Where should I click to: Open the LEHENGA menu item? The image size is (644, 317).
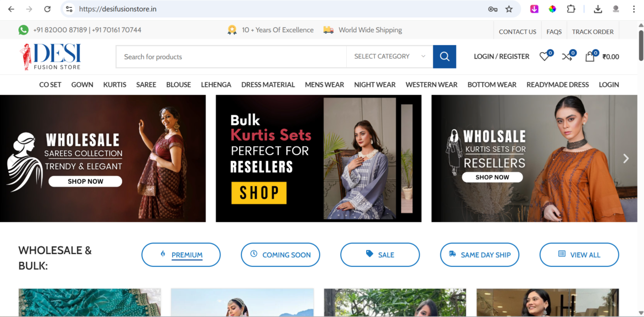(x=216, y=85)
